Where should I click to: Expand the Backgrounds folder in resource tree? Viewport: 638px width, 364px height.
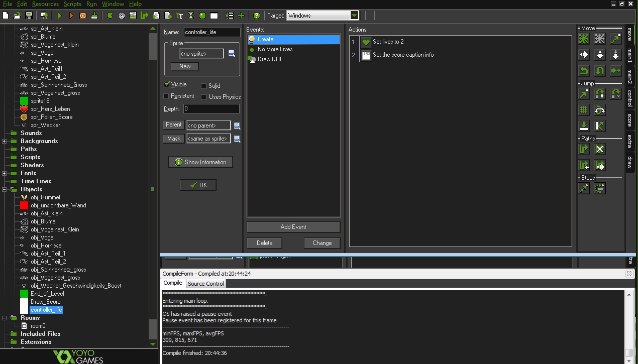coord(5,141)
